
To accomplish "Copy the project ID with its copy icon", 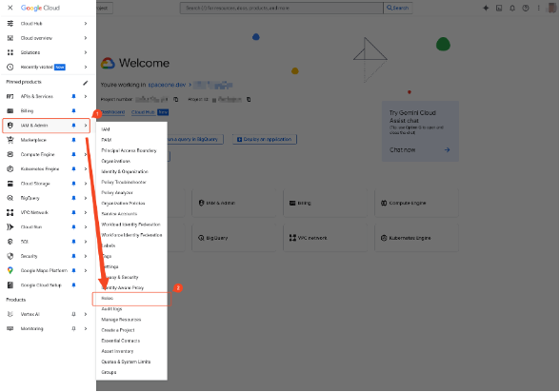I will (249, 99).
